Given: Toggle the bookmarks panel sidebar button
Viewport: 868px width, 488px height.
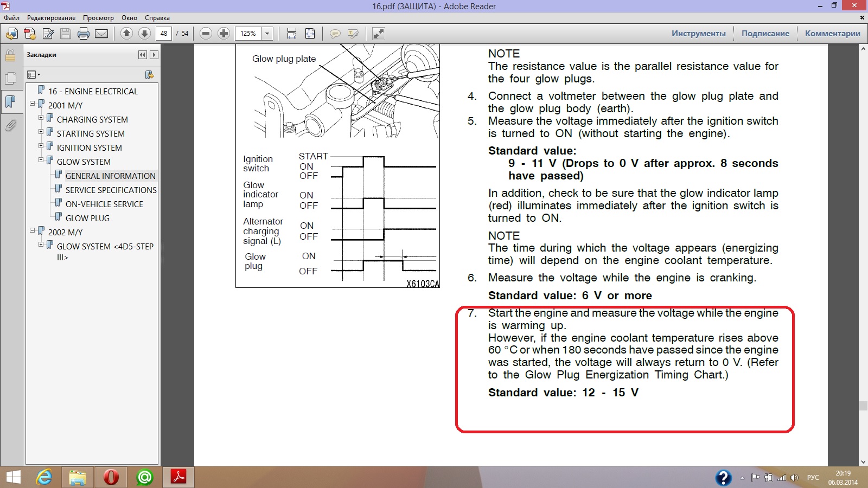Looking at the screenshot, I should (x=10, y=102).
